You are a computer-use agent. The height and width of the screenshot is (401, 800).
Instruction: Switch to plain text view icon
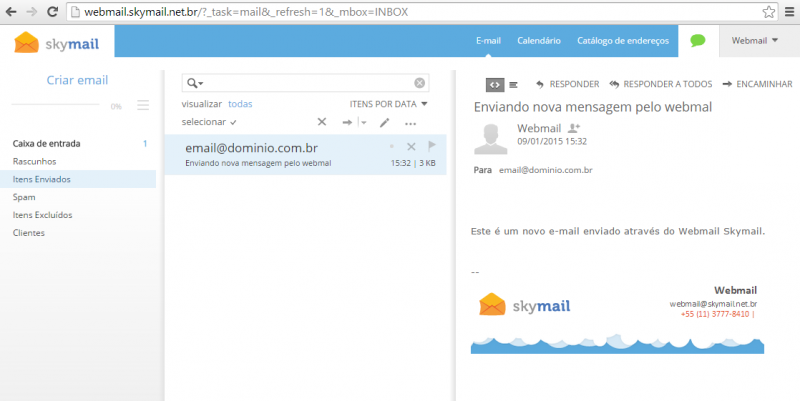tap(513, 84)
